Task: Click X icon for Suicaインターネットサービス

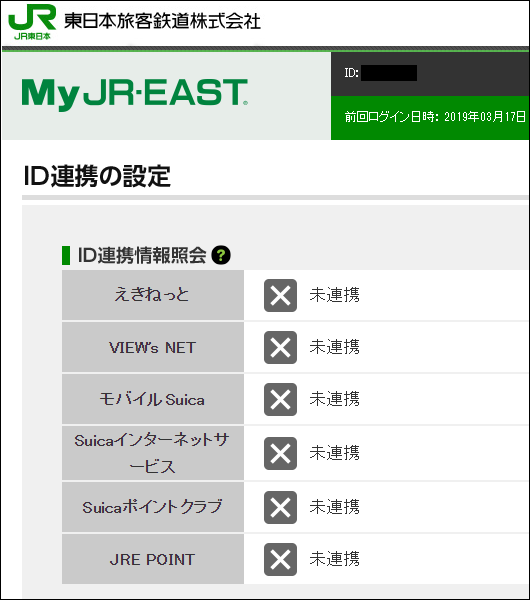Action: [280, 453]
